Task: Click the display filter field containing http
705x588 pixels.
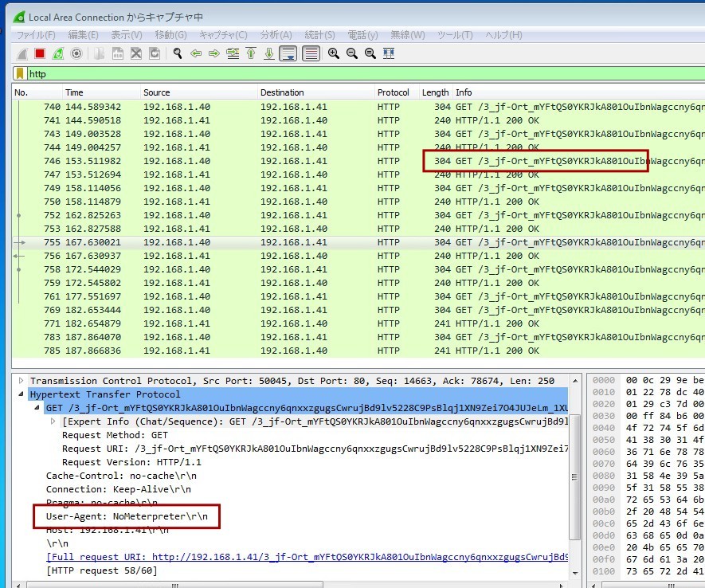Action: (x=364, y=74)
